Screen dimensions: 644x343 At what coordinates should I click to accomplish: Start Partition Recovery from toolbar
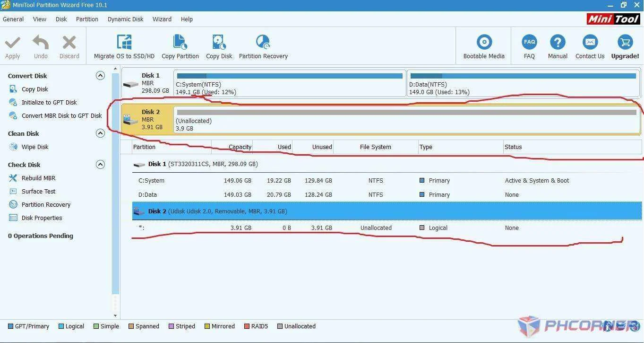263,47
